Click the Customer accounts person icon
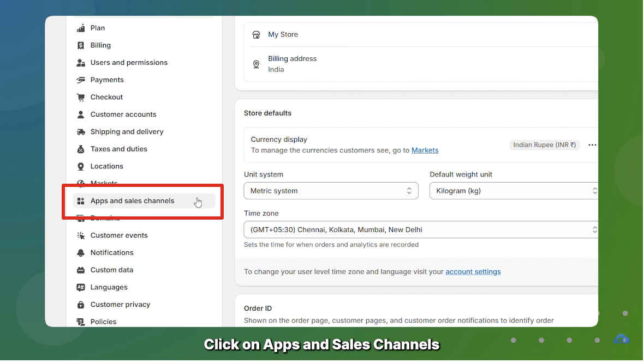The height and width of the screenshot is (363, 644). pyautogui.click(x=81, y=114)
